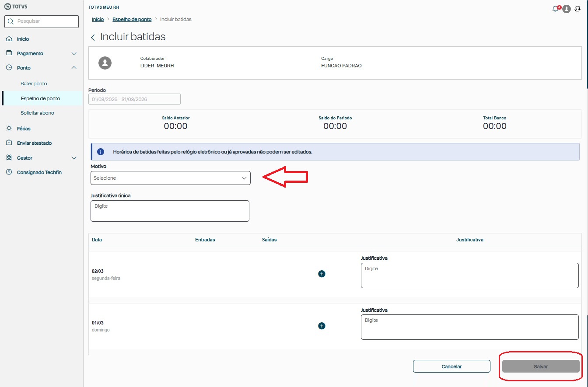588x387 pixels.
Task: Click the TOTVS logo
Action: coord(16,7)
